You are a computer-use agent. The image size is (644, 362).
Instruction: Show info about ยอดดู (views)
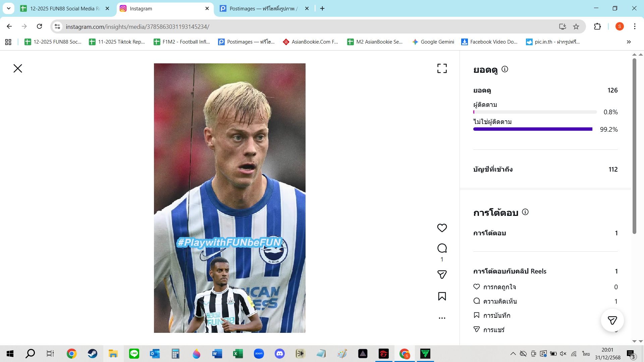click(504, 69)
